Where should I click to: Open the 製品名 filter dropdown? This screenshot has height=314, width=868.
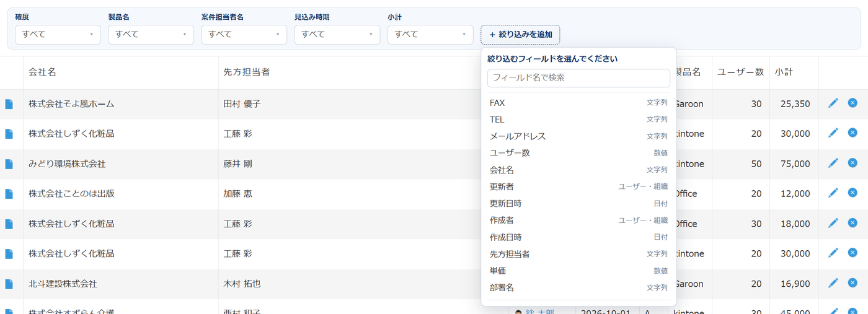[151, 35]
